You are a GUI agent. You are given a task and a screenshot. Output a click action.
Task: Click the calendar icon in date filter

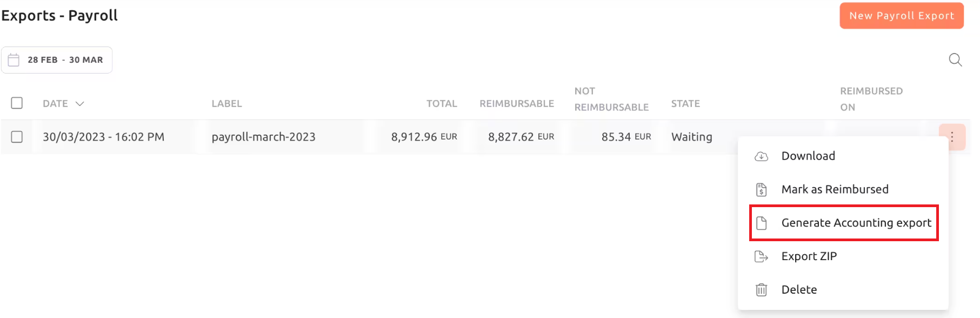click(x=14, y=59)
